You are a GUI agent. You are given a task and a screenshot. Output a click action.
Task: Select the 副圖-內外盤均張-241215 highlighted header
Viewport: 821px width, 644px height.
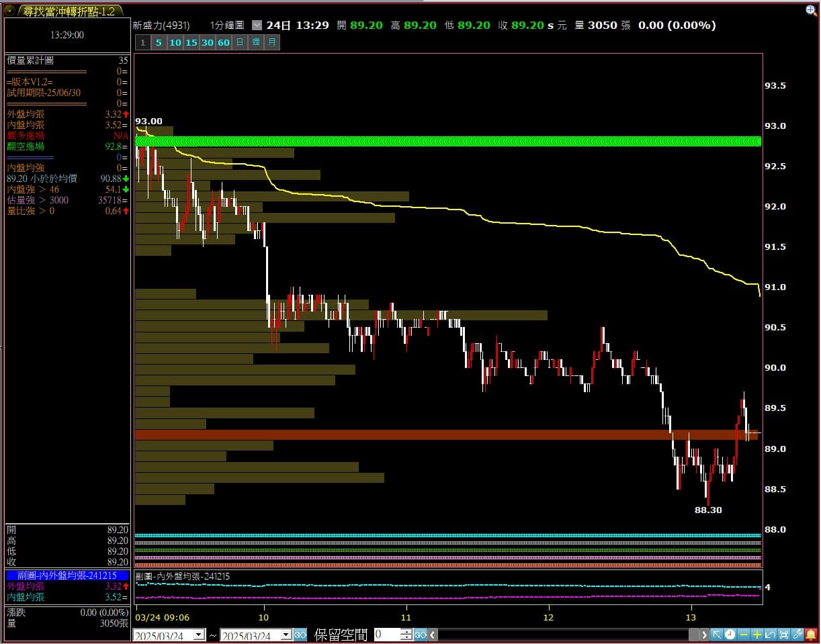(67, 576)
